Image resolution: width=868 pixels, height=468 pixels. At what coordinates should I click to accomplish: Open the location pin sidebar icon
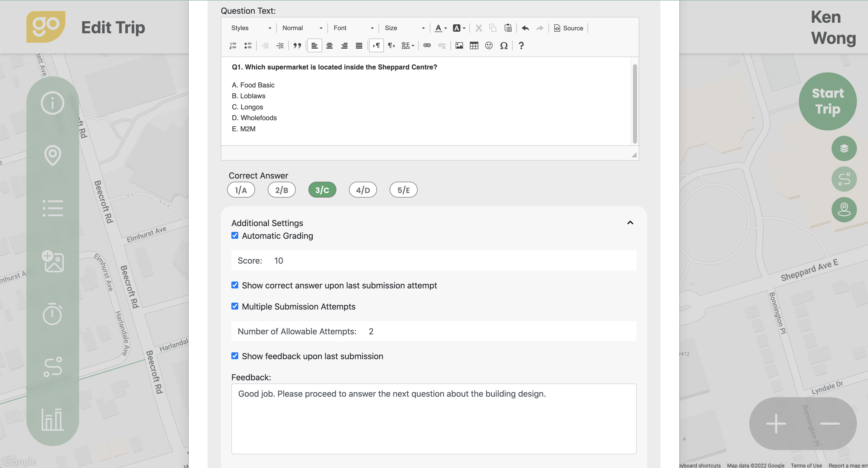point(53,155)
